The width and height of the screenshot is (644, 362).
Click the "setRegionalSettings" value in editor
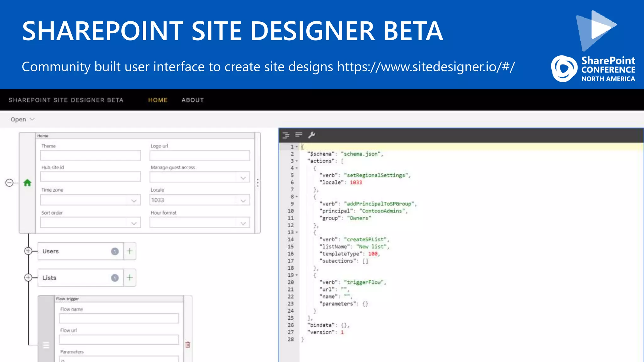click(x=376, y=175)
